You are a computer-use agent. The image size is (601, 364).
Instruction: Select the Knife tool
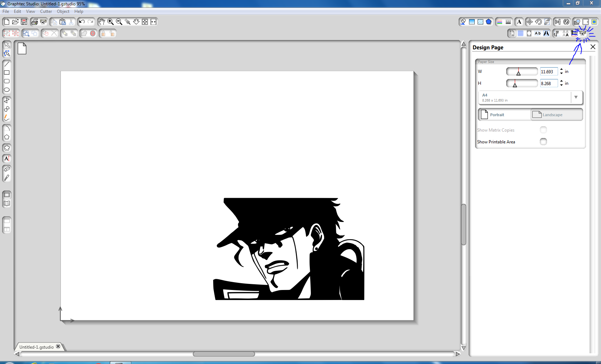click(7, 178)
